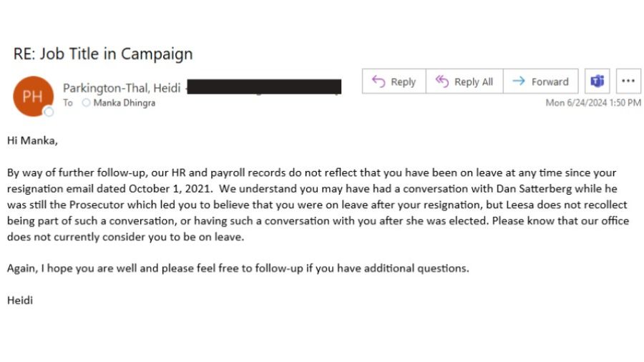Click the orange PH sender avatar

click(32, 96)
